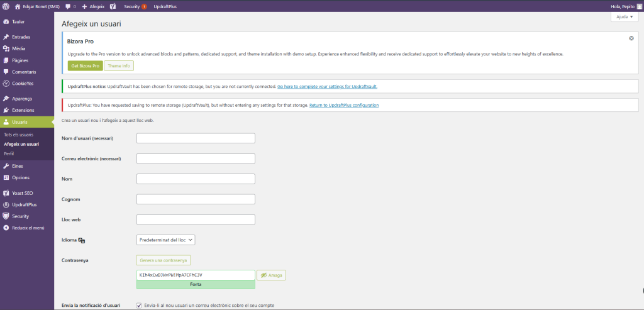Select Tots els usuaris submenu

pyautogui.click(x=18, y=135)
